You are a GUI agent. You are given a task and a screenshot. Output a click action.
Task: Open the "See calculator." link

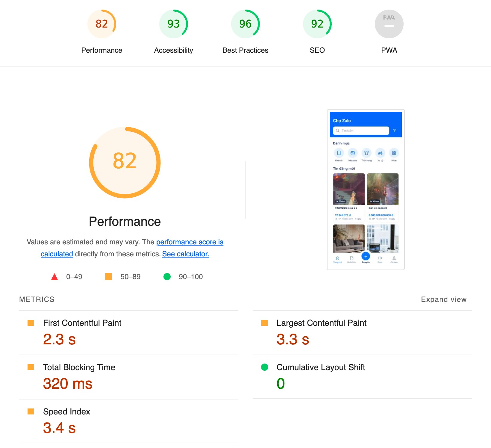pos(186,254)
